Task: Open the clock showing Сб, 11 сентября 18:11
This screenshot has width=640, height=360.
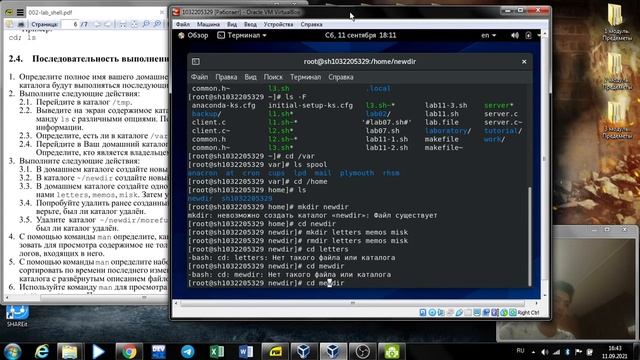Action: pos(360,36)
